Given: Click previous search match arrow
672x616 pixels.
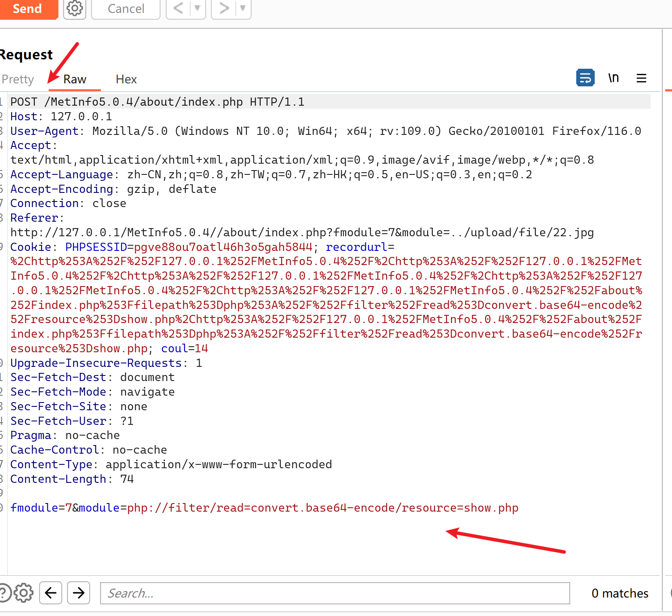Looking at the screenshot, I should tap(51, 593).
